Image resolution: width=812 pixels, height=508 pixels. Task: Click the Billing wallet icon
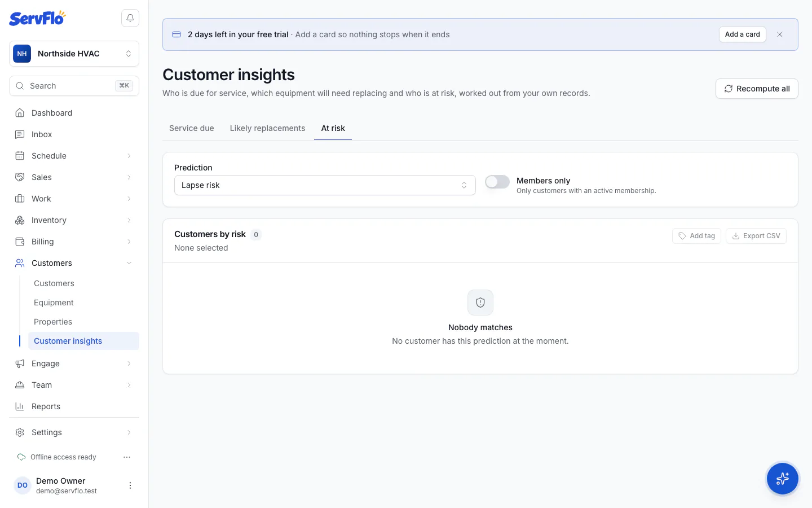[20, 242]
